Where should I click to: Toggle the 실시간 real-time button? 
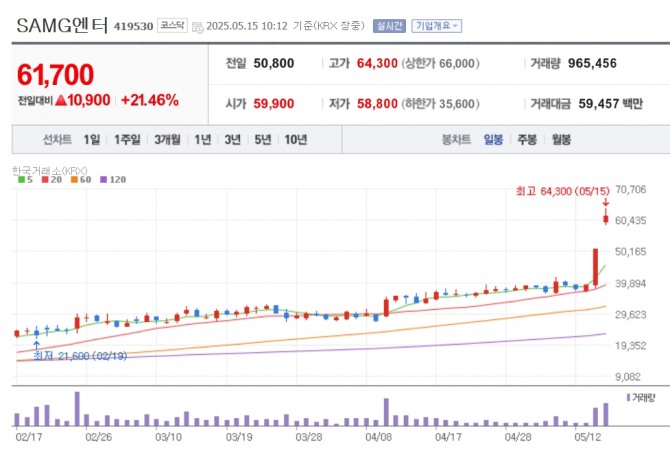(389, 26)
